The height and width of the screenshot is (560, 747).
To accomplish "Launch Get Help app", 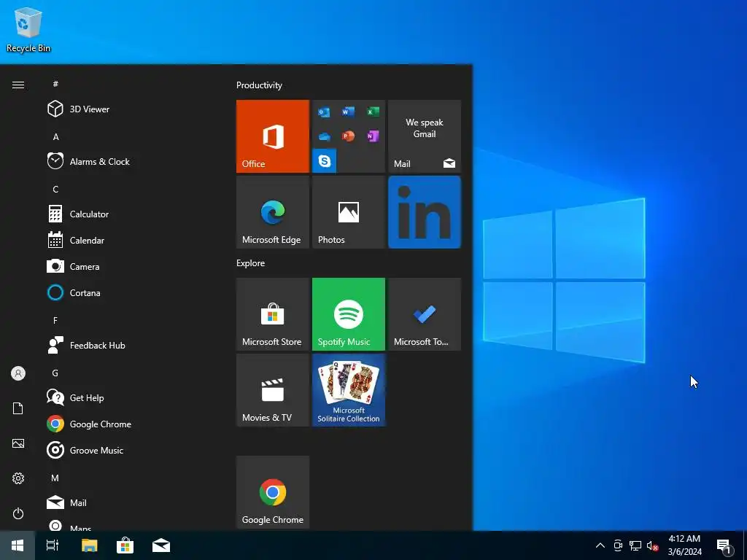I will tap(128, 397).
